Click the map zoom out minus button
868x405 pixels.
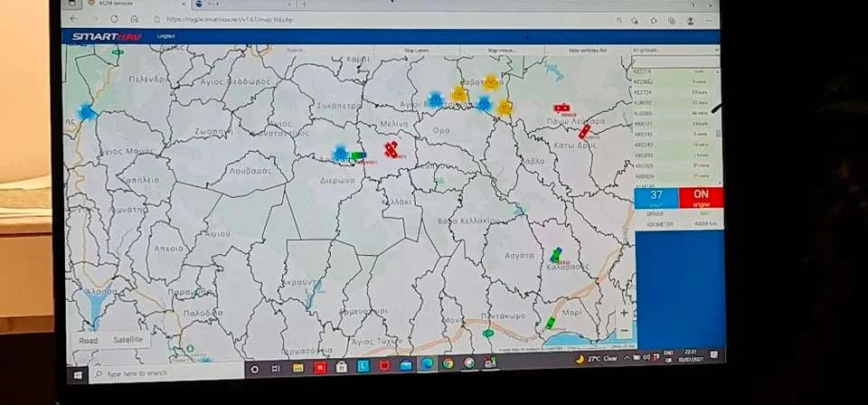click(x=624, y=329)
